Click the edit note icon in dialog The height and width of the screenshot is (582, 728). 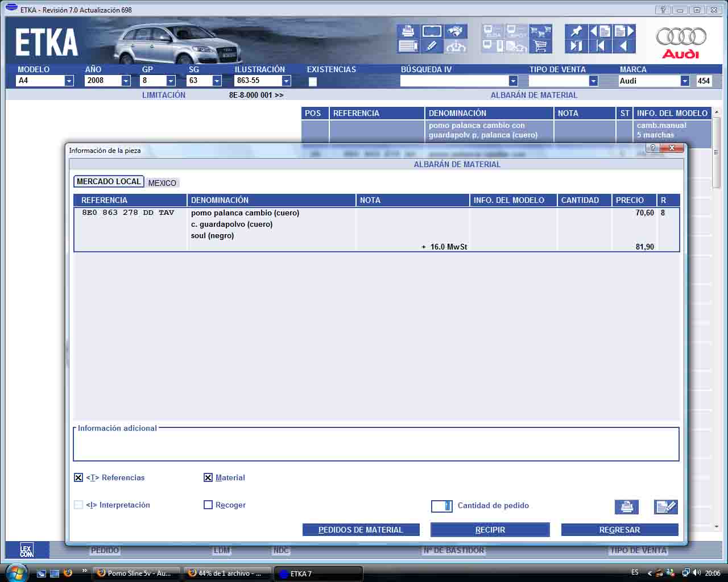[665, 506]
